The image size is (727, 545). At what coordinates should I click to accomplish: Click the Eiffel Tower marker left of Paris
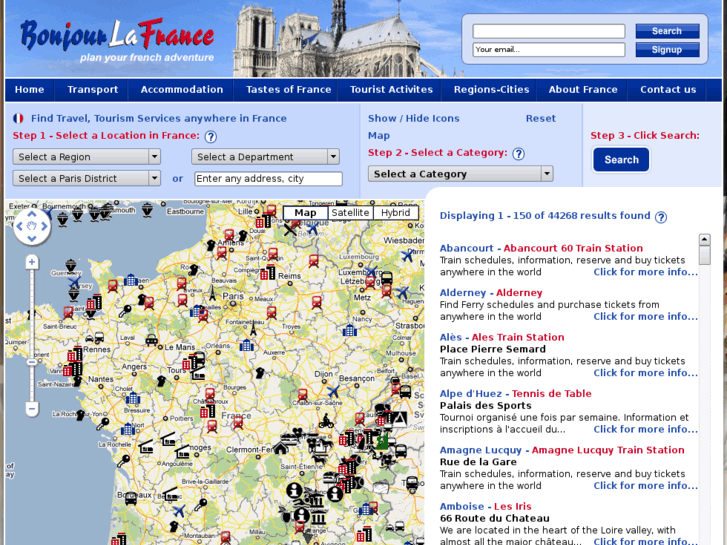(x=212, y=293)
